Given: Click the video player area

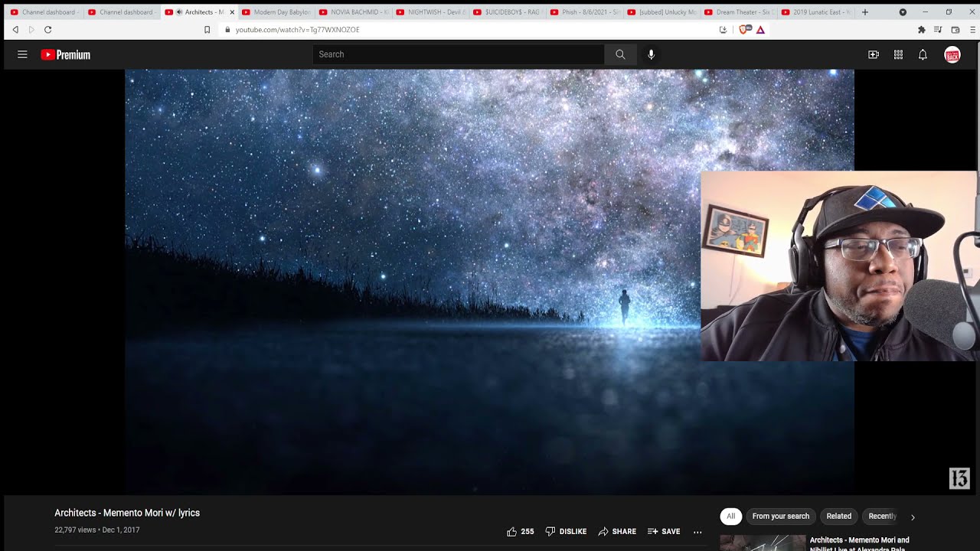Looking at the screenshot, I should tap(489, 282).
